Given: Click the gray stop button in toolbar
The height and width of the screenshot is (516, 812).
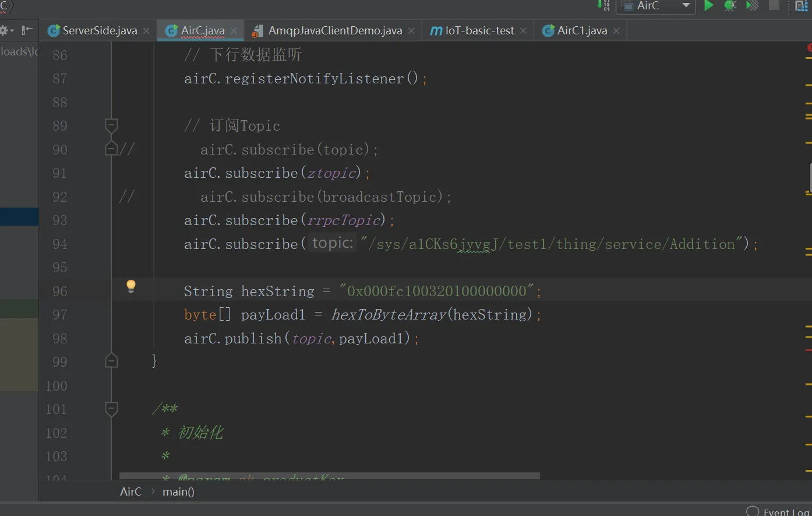Looking at the screenshot, I should 774,5.
